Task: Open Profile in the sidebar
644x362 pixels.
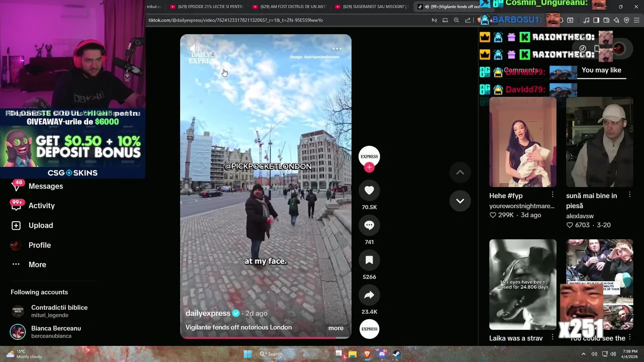Action: coord(40,245)
